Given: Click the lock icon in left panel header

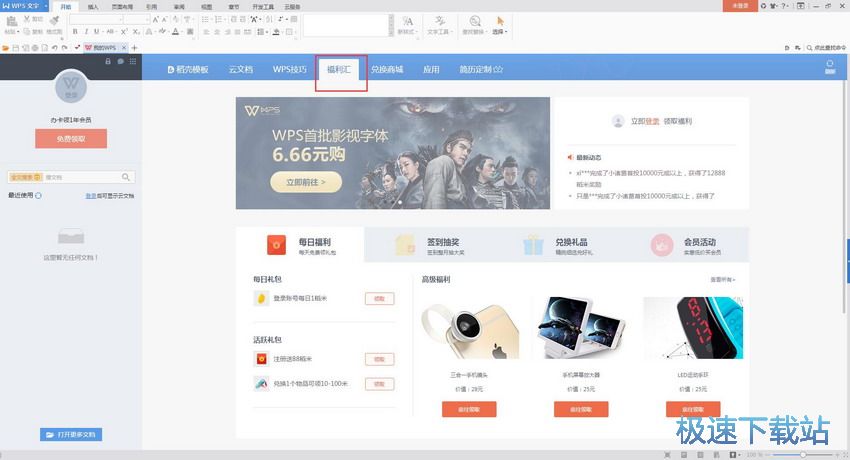Looking at the screenshot, I should pos(108,61).
